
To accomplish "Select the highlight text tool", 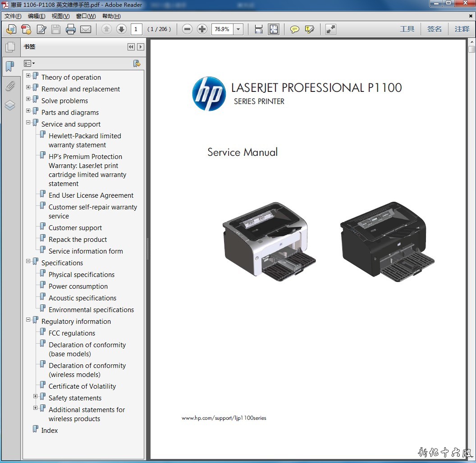I will click(x=309, y=30).
